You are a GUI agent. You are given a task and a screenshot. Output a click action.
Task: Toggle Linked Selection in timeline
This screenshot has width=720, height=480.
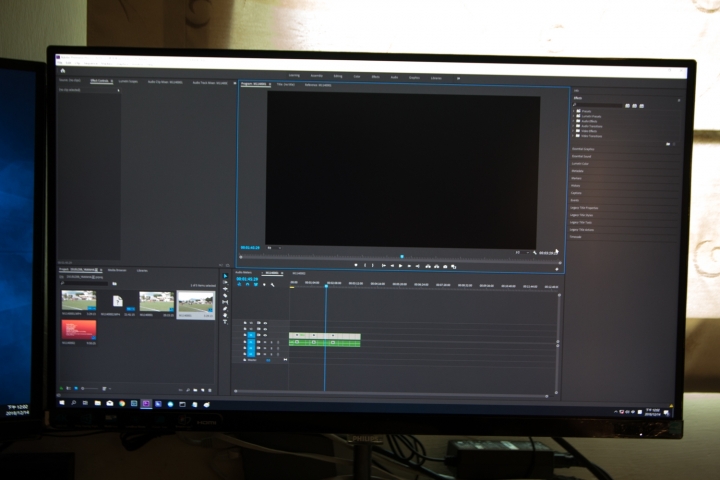(x=256, y=285)
